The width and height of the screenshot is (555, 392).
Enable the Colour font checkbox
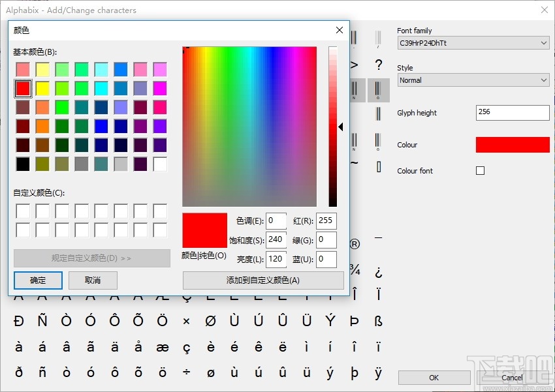(480, 171)
